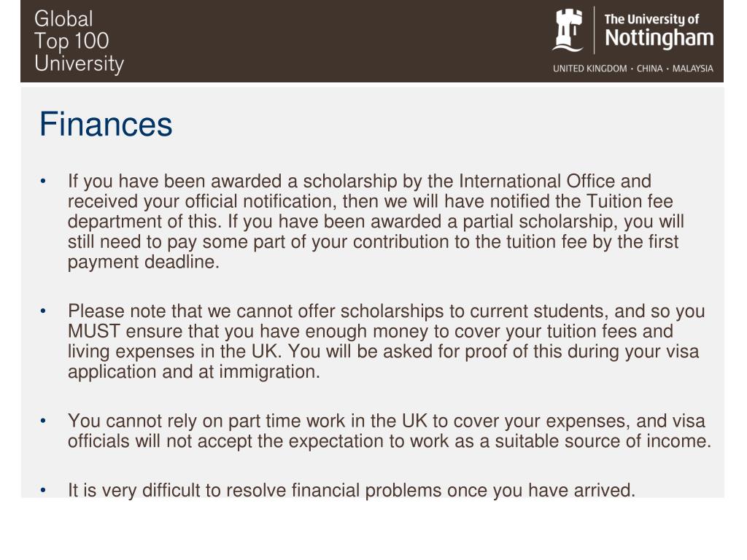Click 'UNITED KINGDOM · CHINA · MALAYSIA' tagline

[632, 69]
